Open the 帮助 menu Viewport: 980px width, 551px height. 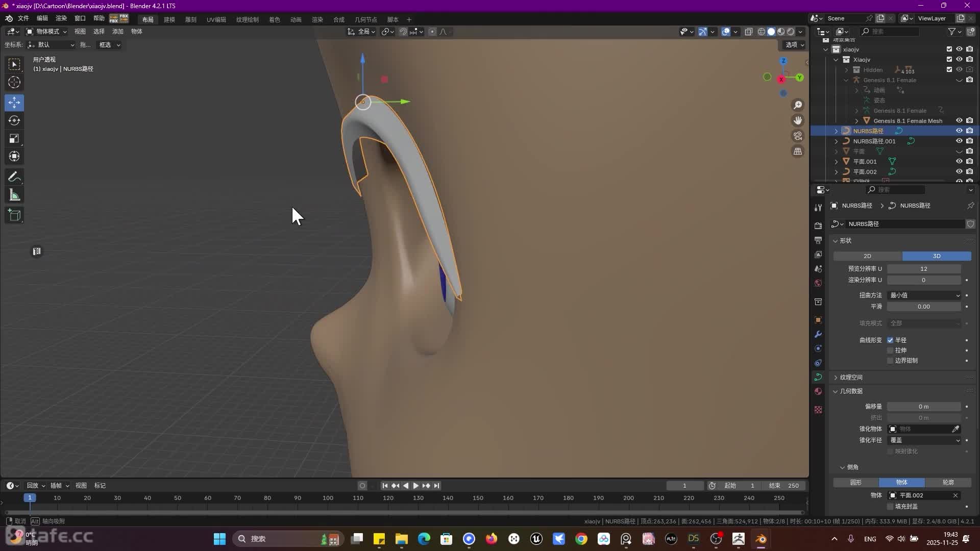click(x=99, y=19)
